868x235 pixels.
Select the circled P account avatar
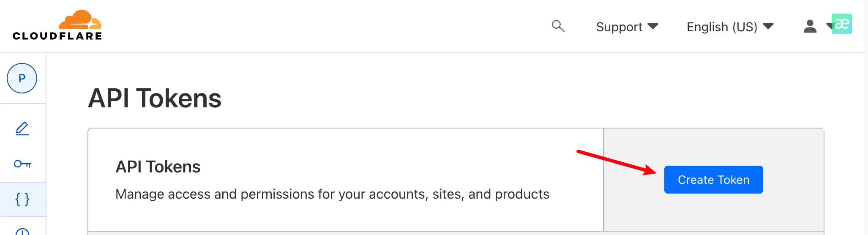click(22, 78)
